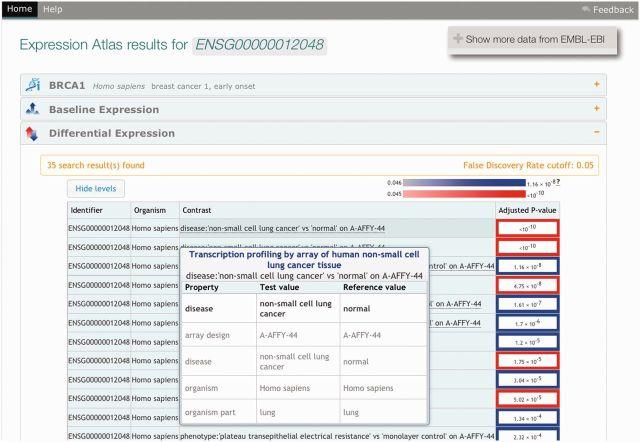640x442 pixels.
Task: Open the Home menu tab
Action: 20,9
